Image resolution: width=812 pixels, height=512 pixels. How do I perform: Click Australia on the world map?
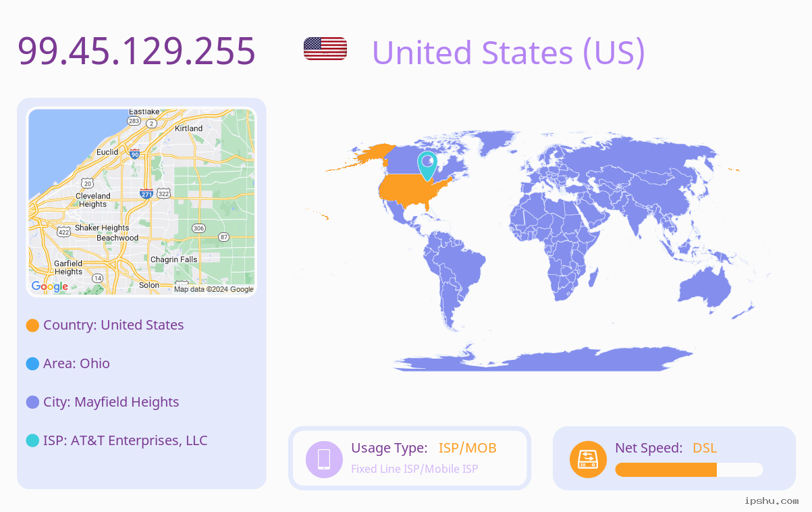pos(705,290)
